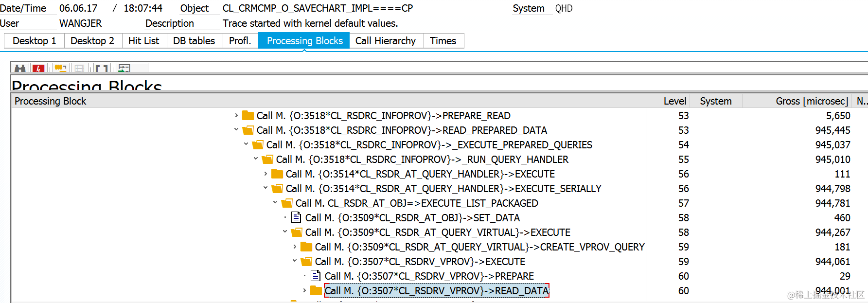
Task: Click the green-arrow tree display toolbar icon
Action: coord(124,69)
